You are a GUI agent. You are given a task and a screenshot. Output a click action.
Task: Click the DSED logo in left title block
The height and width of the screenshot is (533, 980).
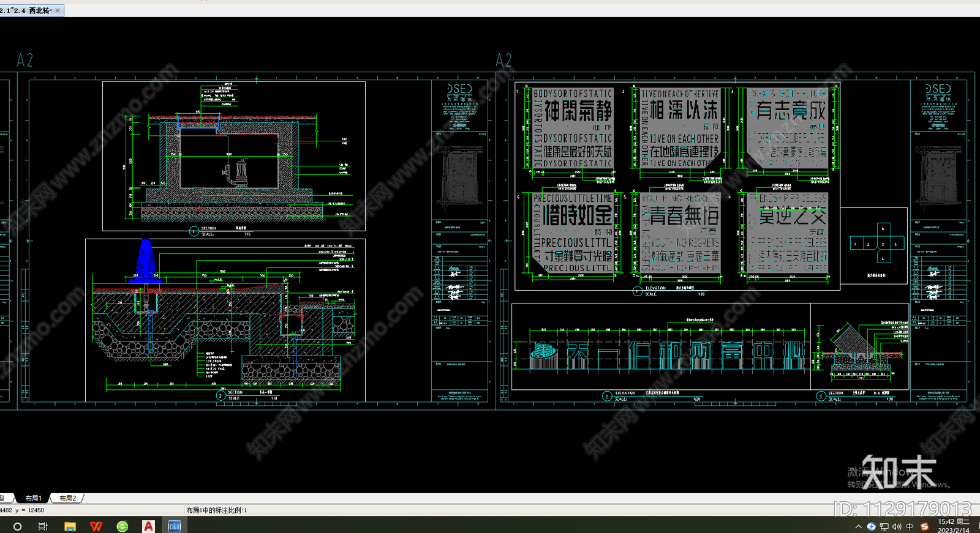pos(459,89)
